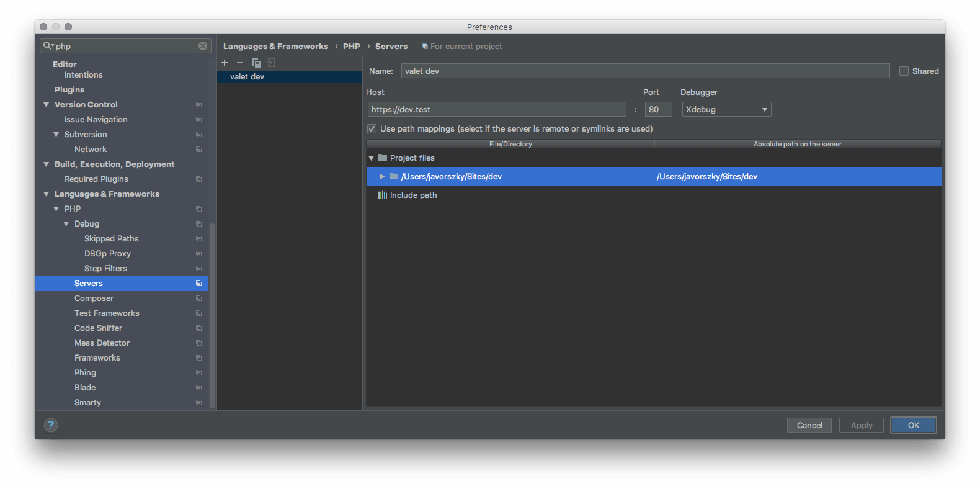980x489 pixels.
Task: Open Test Frameworks settings page
Action: point(107,313)
